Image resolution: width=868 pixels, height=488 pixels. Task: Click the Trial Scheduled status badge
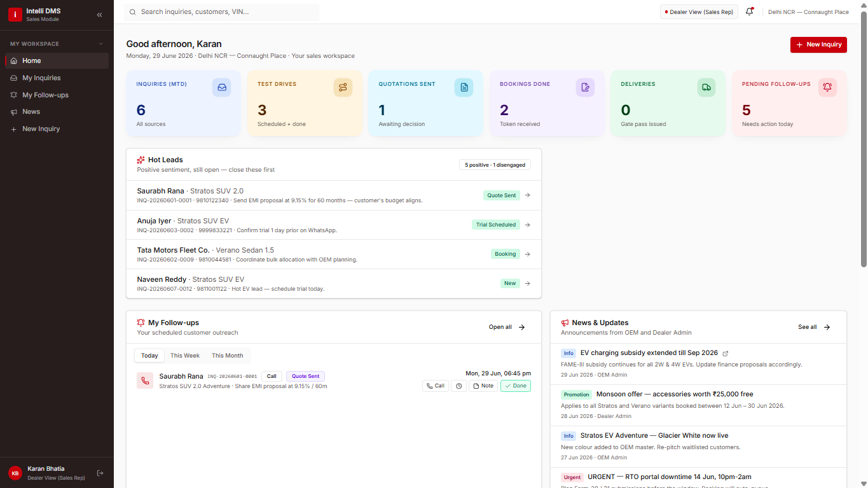coord(496,225)
